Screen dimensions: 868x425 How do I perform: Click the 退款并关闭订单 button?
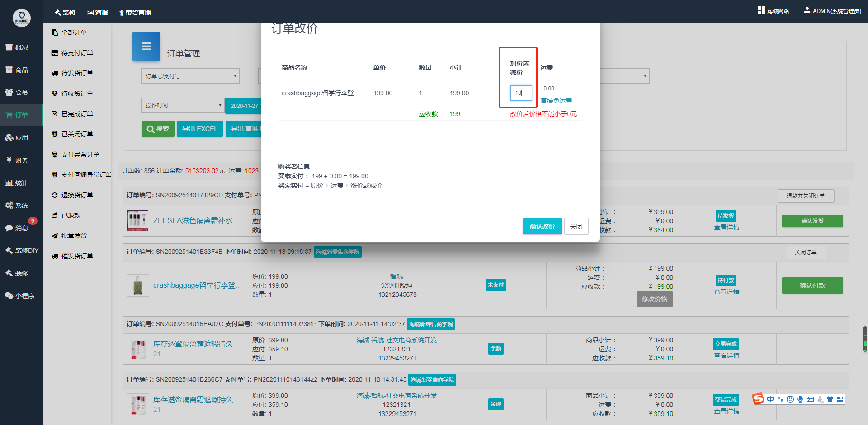806,196
